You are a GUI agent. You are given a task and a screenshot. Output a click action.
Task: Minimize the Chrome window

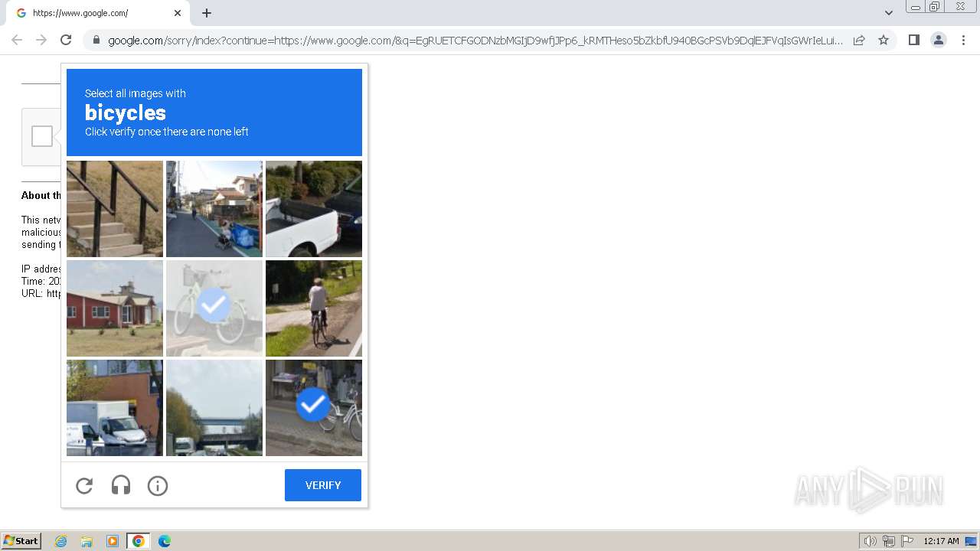pyautogui.click(x=916, y=6)
